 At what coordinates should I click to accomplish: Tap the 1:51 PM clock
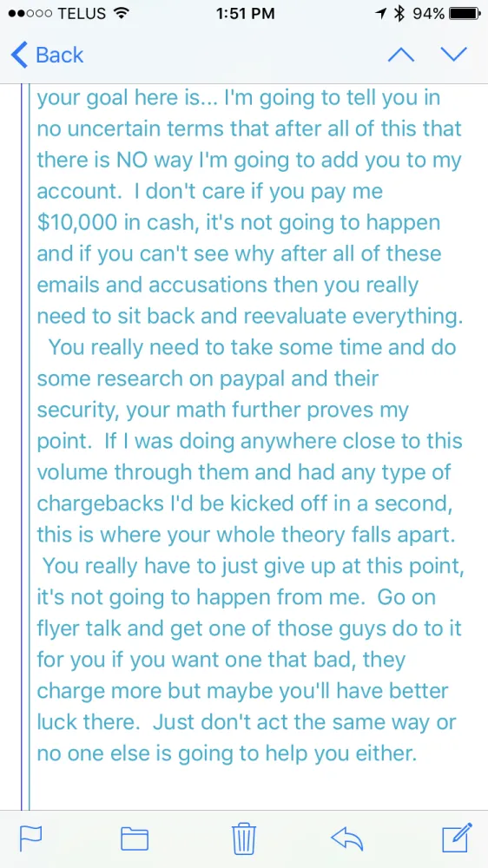click(x=246, y=14)
